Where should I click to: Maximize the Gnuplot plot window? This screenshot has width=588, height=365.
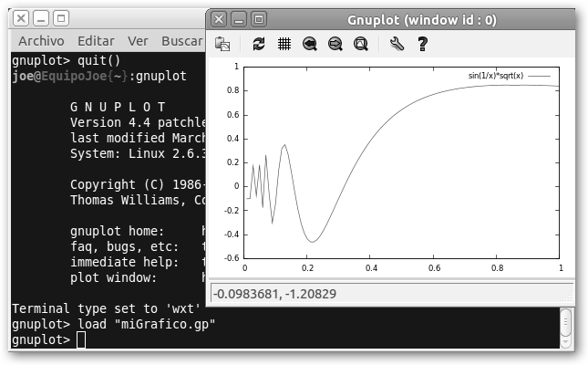(x=259, y=18)
